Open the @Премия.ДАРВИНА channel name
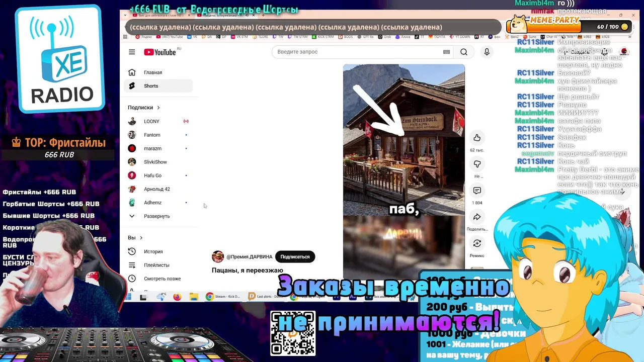 coord(249,257)
